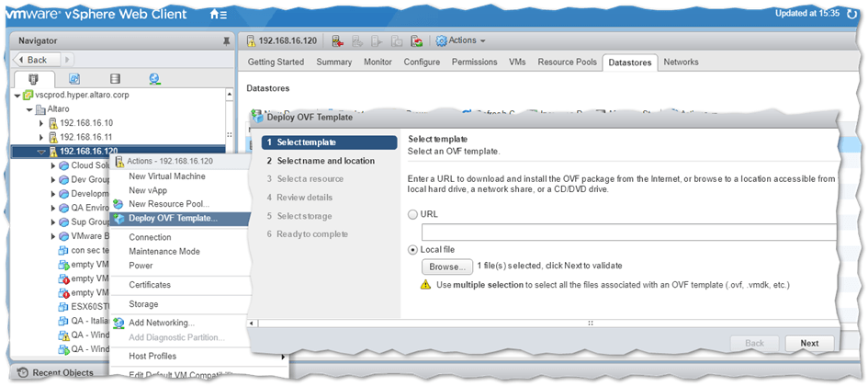
Task: Click the URL text input field
Action: (629, 232)
